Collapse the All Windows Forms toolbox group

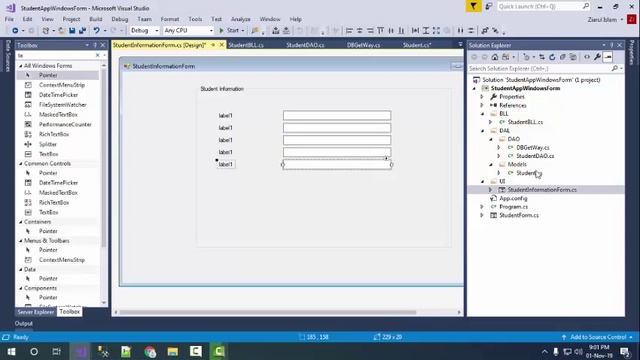(21, 66)
